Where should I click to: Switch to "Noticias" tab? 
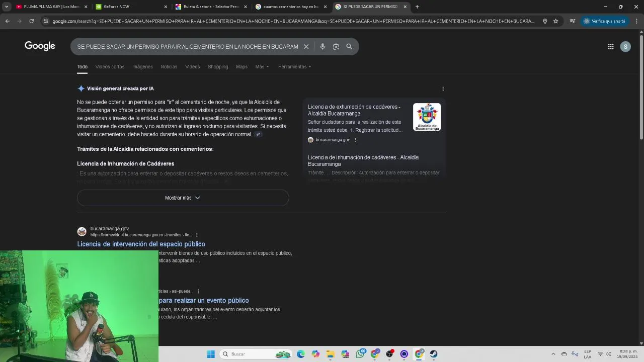pos(169,67)
